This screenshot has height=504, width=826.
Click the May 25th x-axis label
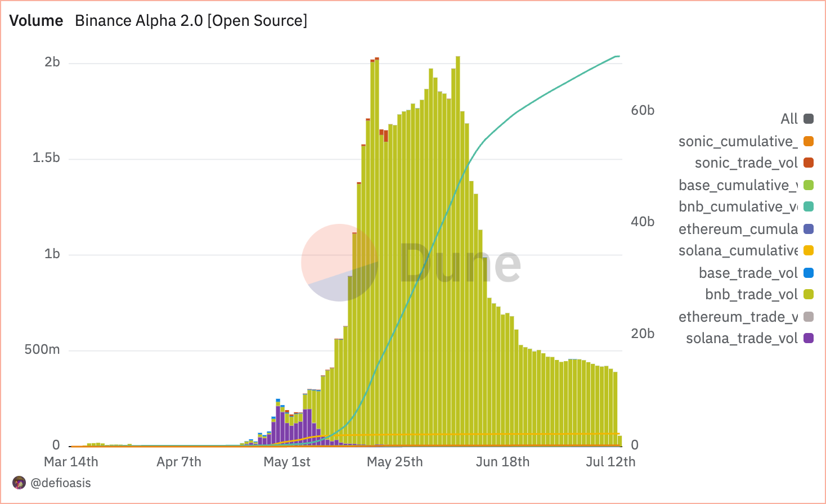pyautogui.click(x=395, y=462)
